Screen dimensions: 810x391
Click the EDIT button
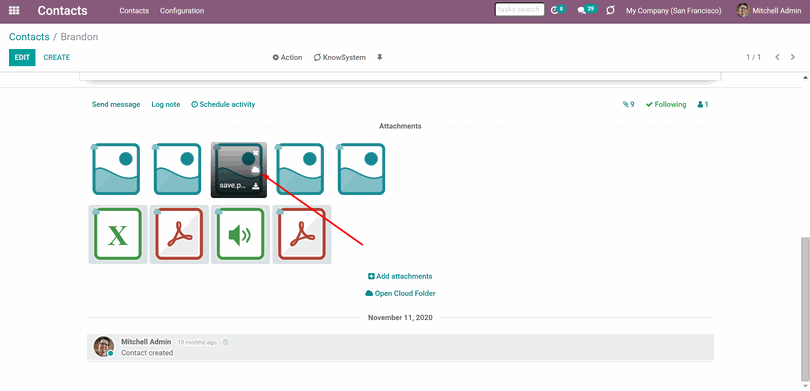[x=22, y=57]
